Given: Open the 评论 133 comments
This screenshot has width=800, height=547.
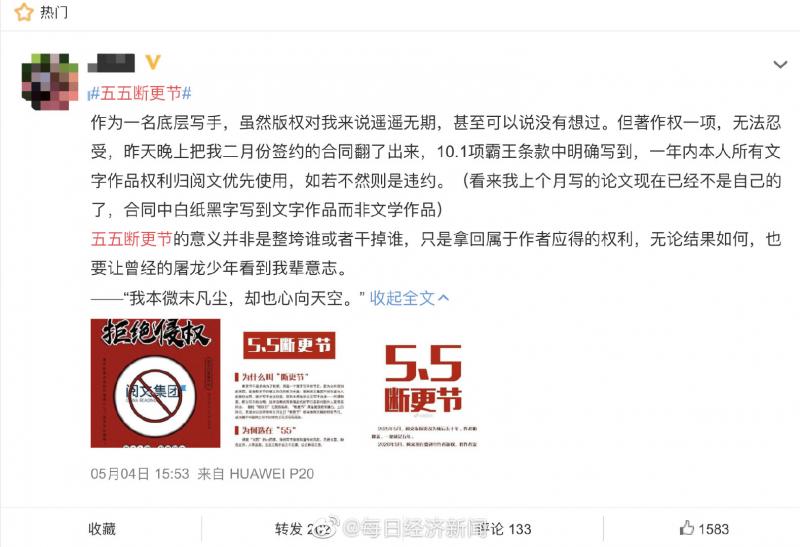Looking at the screenshot, I should pos(505,529).
